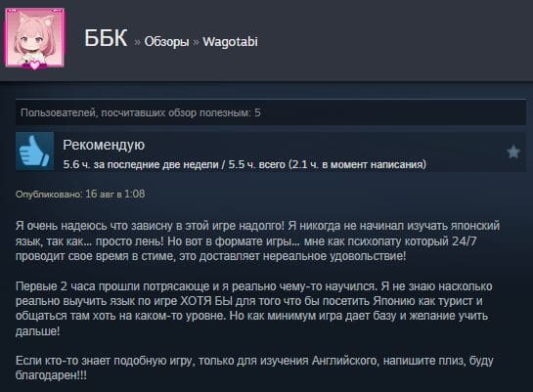Click the last paragraph asking about Английского
533x392 pixels.
[254, 368]
